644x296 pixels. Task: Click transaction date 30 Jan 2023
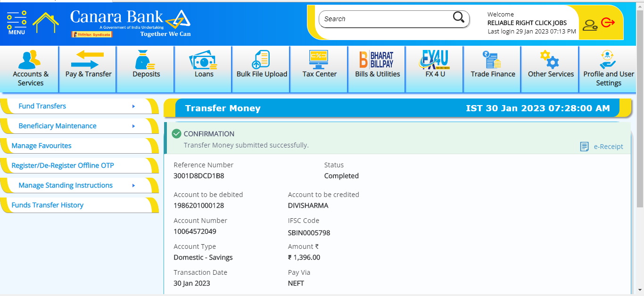192,283
